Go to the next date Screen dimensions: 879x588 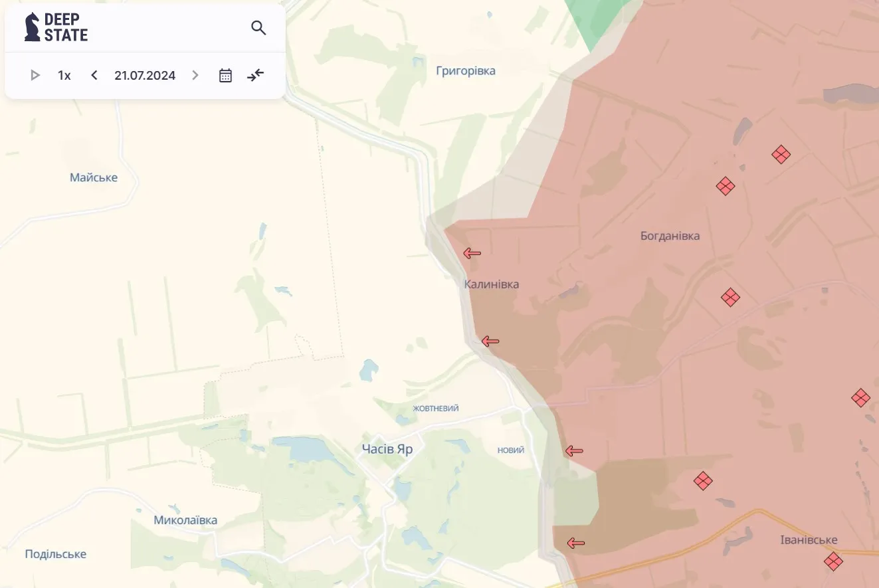click(195, 75)
